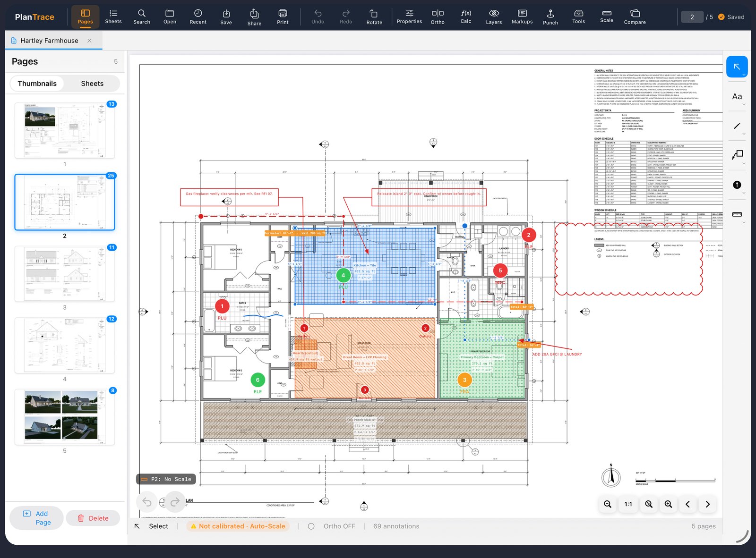The height and width of the screenshot is (558, 756).
Task: Toggle the Pages panel button
Action: (85, 17)
